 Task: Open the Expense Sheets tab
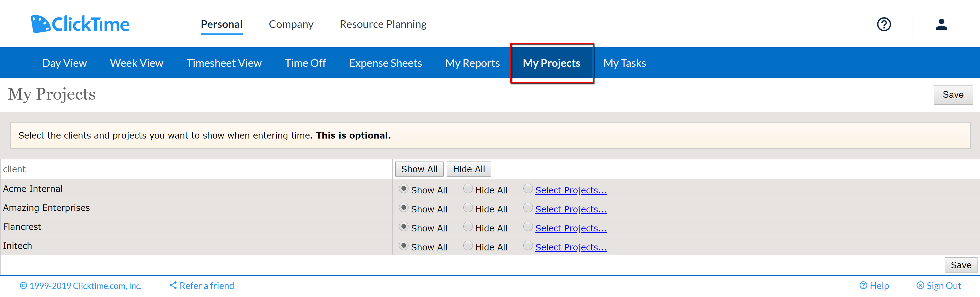386,63
